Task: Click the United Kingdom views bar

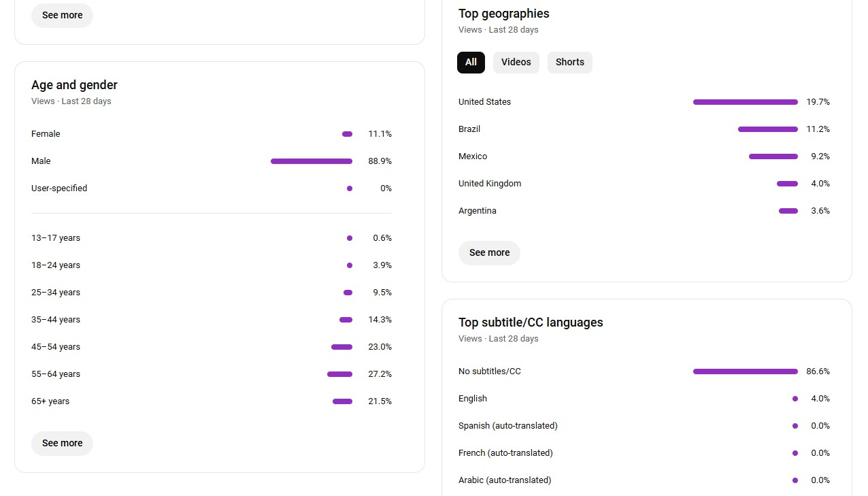Action: click(788, 184)
